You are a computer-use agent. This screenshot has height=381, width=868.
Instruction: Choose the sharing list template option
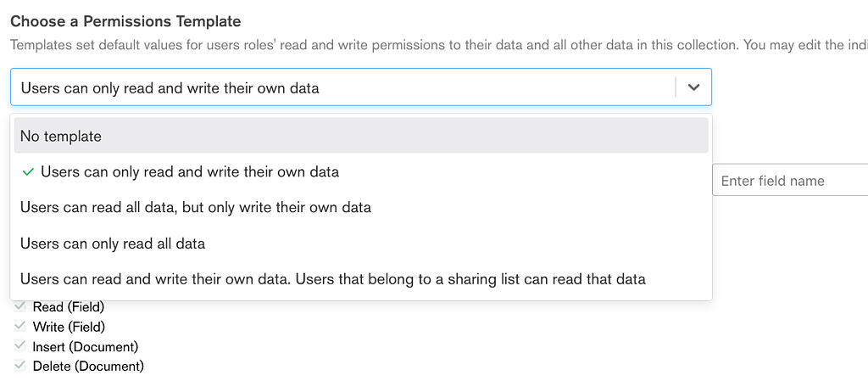tap(333, 279)
